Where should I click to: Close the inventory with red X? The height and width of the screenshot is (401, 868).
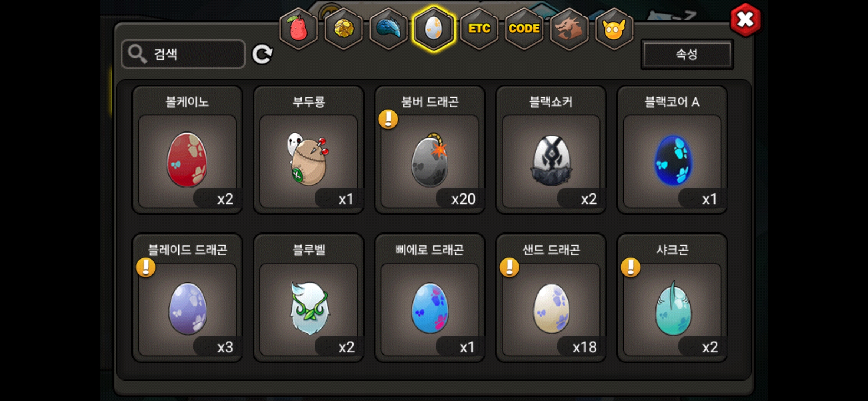[x=745, y=20]
